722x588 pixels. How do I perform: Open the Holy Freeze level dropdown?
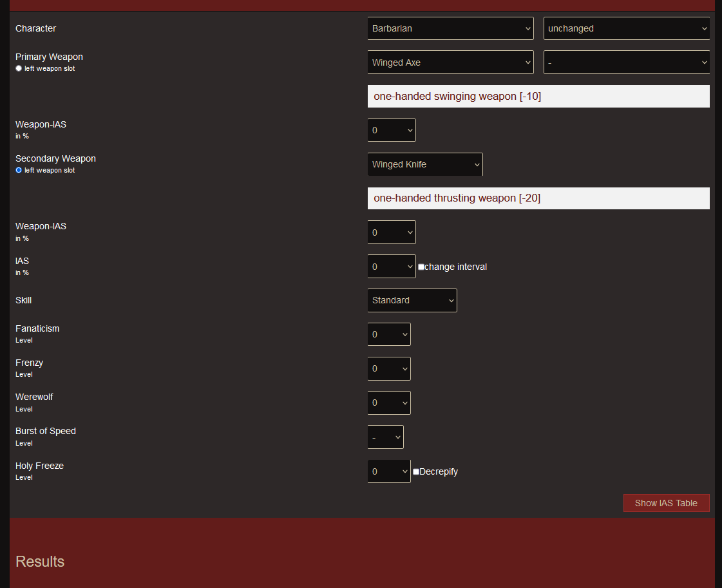(389, 471)
